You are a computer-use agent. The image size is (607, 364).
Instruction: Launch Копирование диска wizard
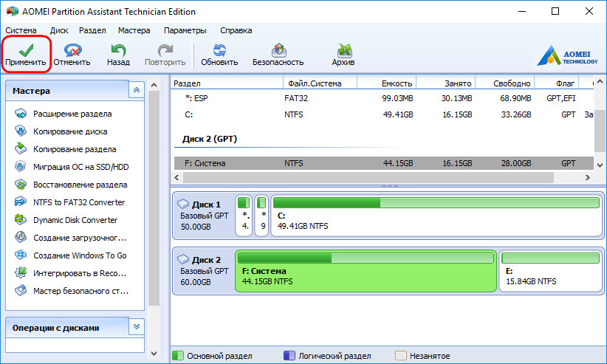point(70,131)
